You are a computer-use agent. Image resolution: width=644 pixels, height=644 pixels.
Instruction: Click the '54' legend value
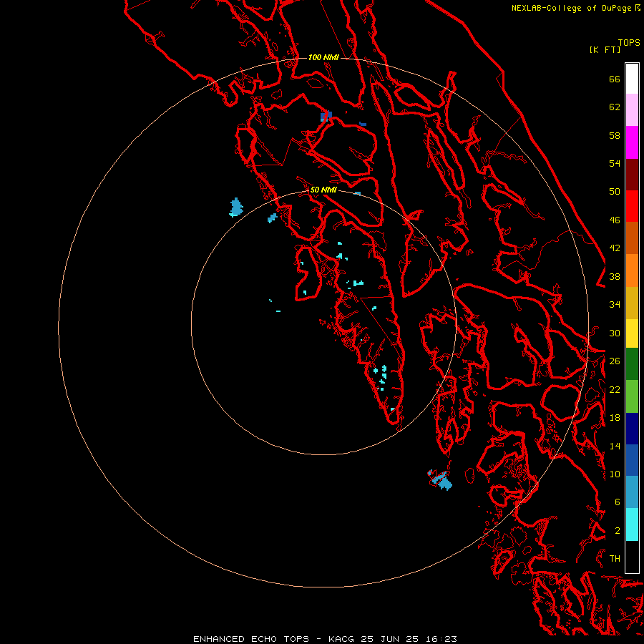tap(615, 163)
